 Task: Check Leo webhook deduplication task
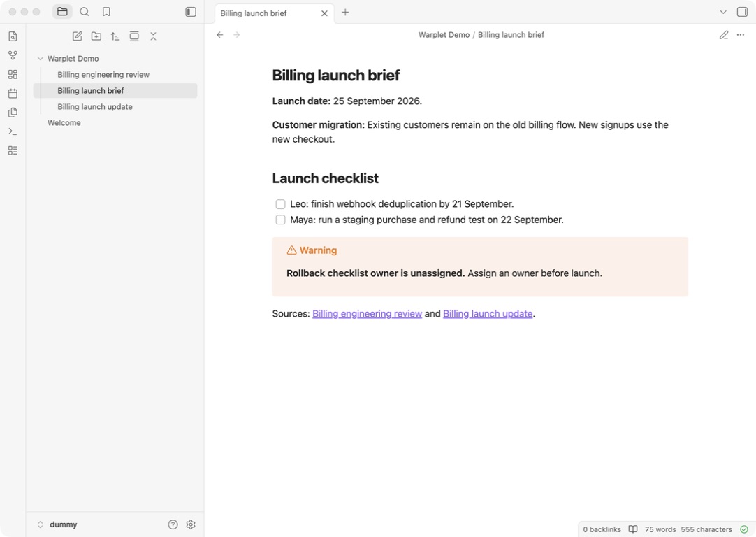click(280, 204)
